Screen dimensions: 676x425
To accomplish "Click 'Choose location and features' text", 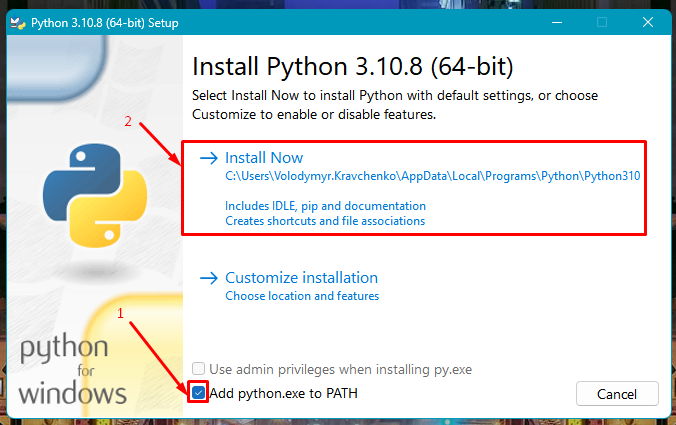I will [302, 296].
